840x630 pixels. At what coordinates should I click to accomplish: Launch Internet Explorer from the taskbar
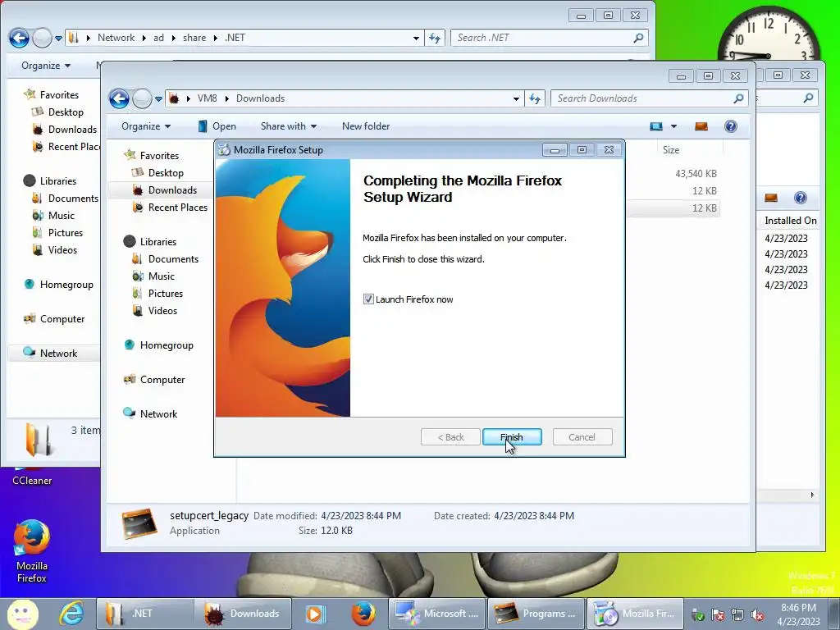click(x=71, y=614)
